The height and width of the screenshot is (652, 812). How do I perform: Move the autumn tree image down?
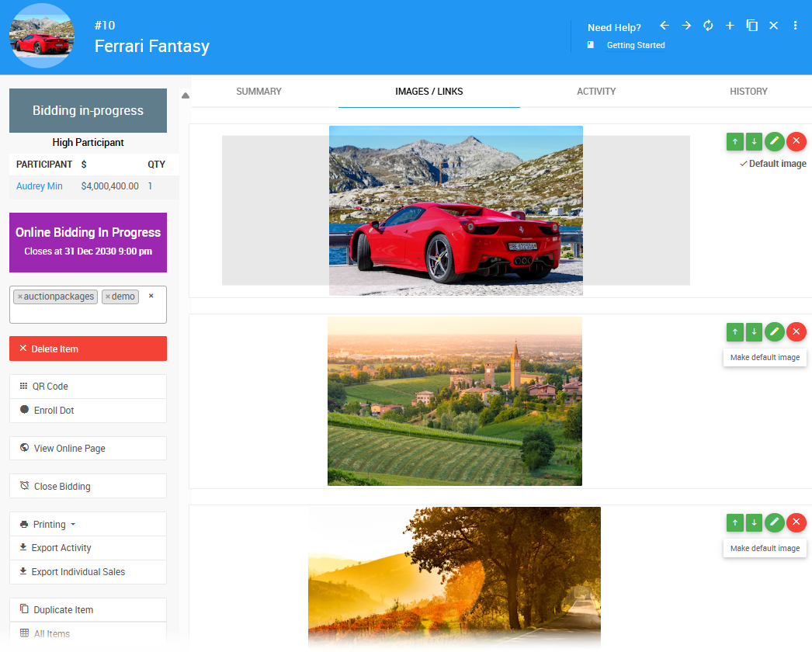pos(754,522)
